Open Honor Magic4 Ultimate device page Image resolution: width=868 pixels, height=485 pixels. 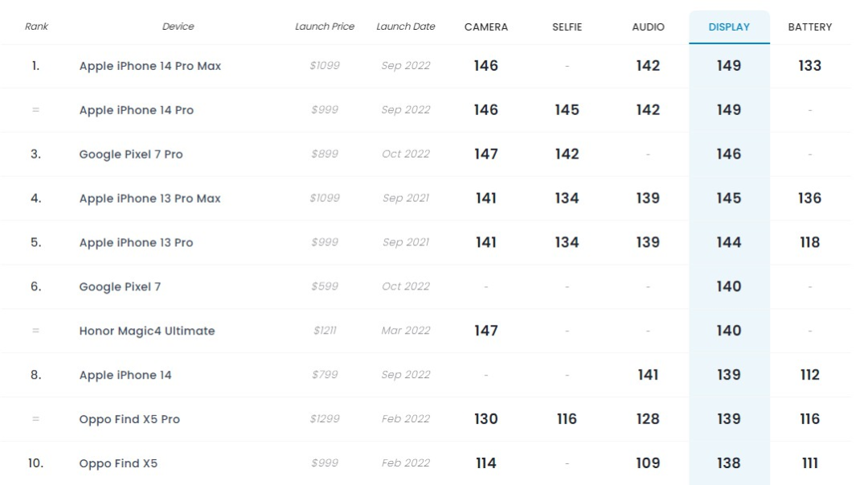click(146, 331)
